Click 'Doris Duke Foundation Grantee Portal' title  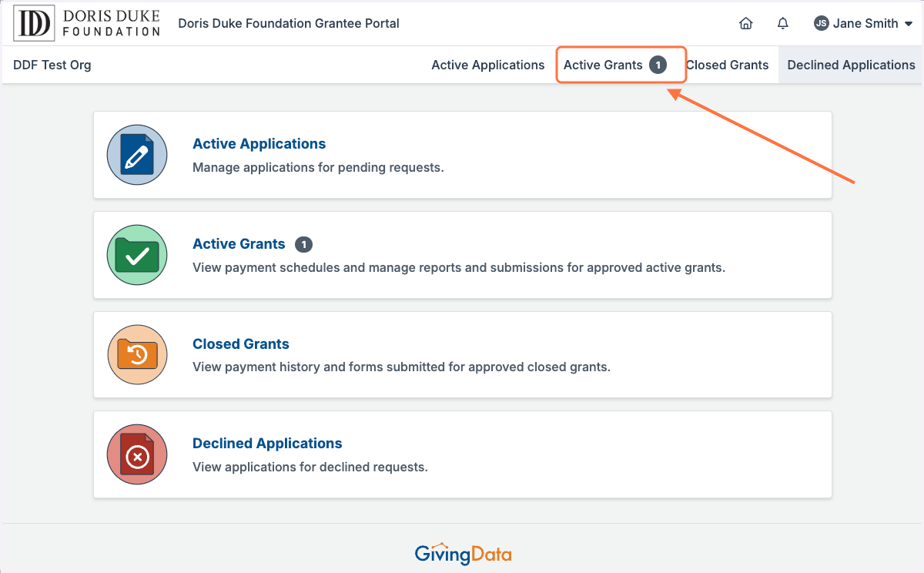289,23
